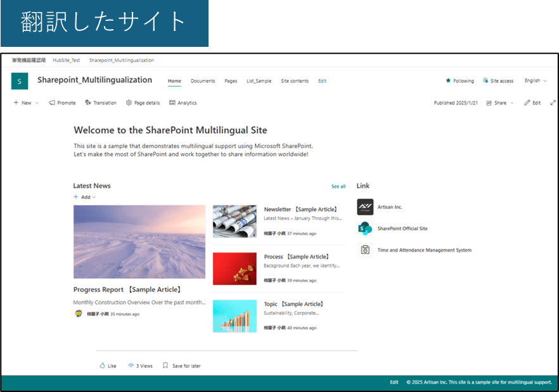Click the plus icon next to New

coord(16,103)
